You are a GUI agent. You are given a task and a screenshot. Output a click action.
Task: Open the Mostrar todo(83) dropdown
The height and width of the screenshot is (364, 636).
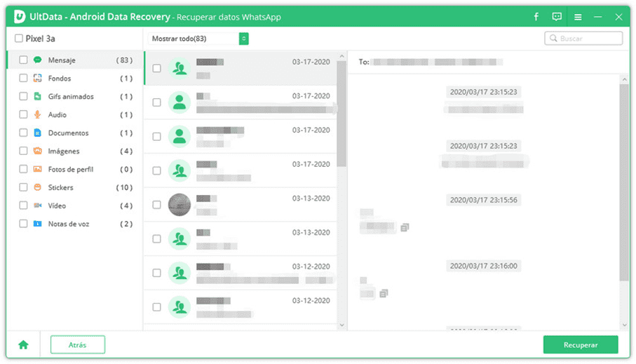point(198,39)
